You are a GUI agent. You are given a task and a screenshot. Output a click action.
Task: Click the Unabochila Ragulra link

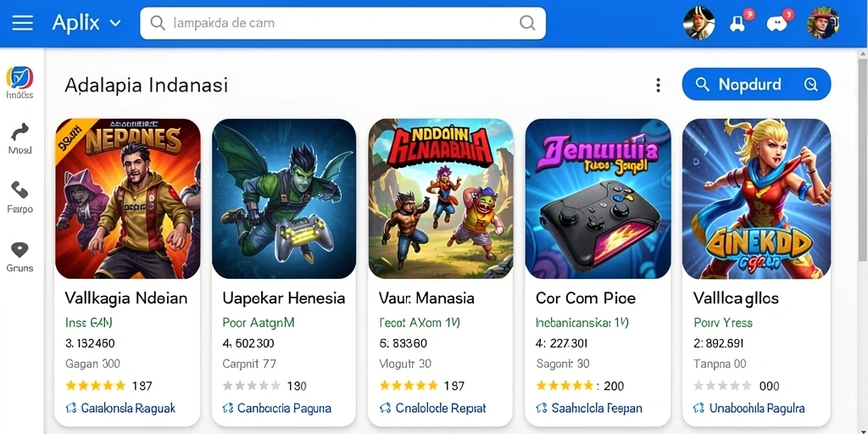click(x=748, y=409)
